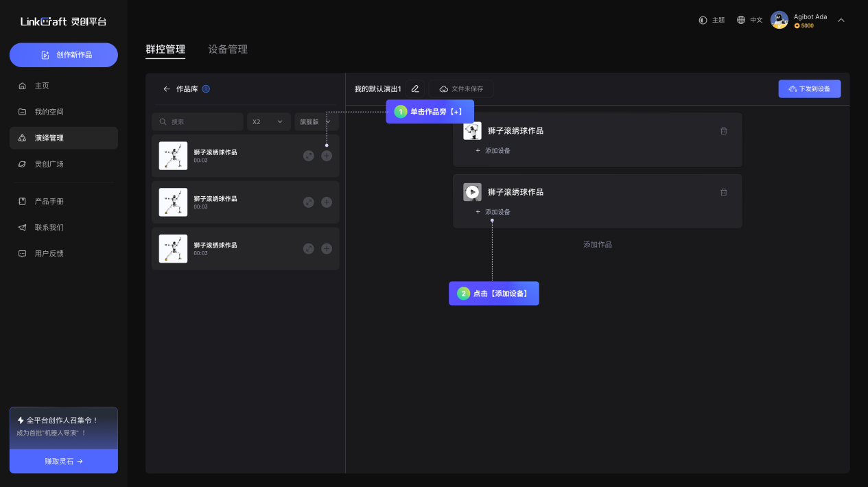
Task: Click 添加设备 under the second work
Action: tap(493, 212)
